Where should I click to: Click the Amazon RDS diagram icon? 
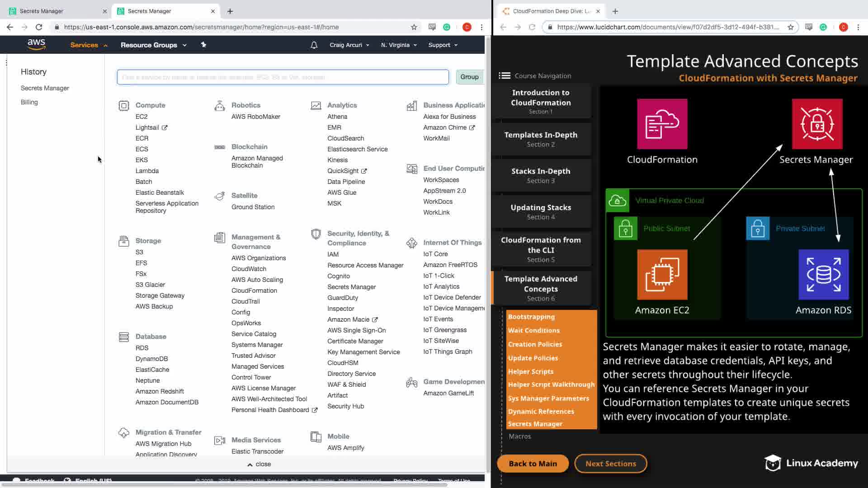point(823,275)
